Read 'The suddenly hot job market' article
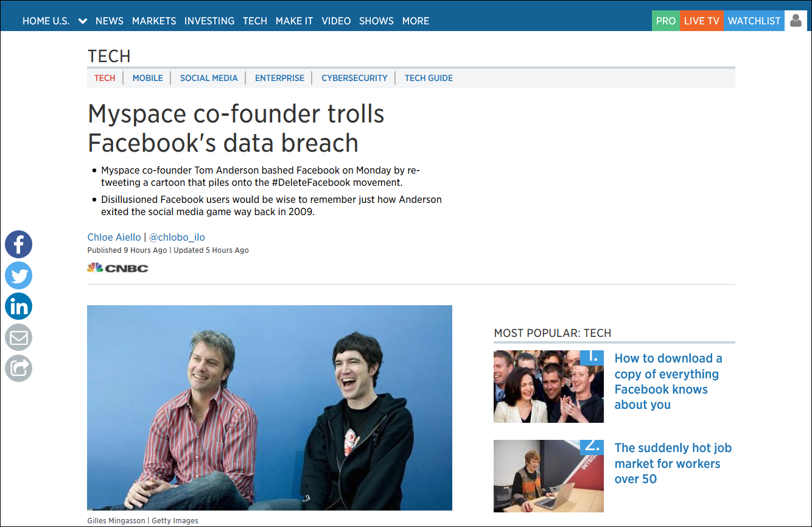The image size is (812, 527). pos(673,463)
